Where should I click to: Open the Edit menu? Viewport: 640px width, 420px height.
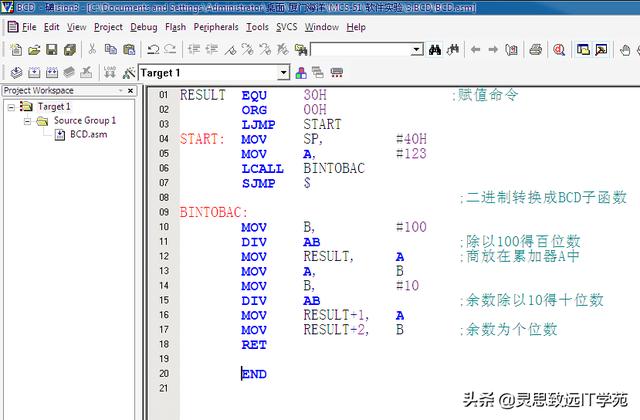(x=51, y=27)
